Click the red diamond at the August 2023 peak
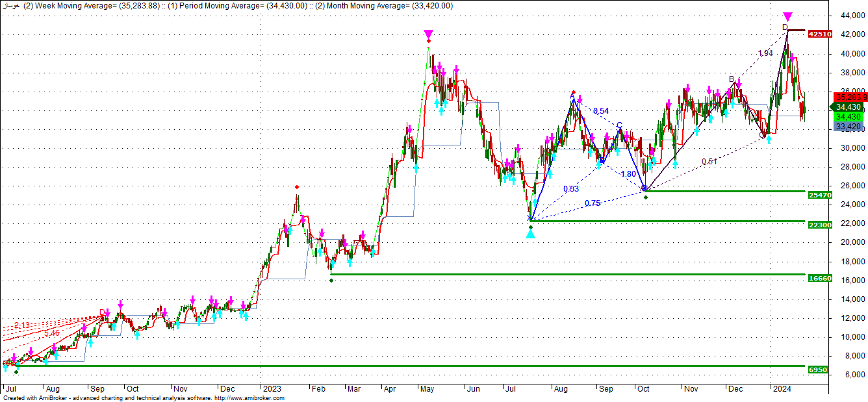 pos(574,92)
